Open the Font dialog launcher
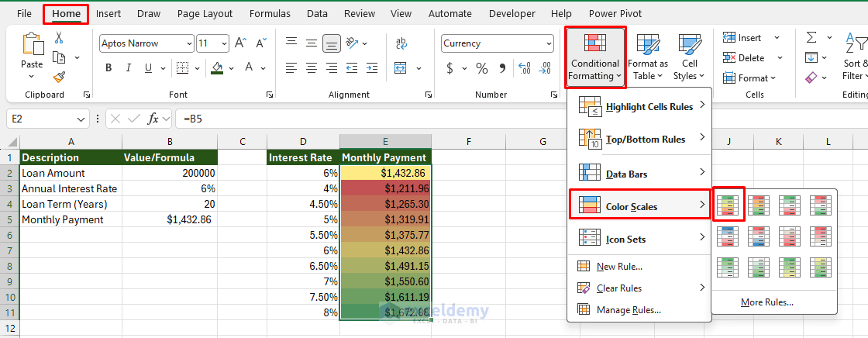The height and width of the screenshot is (338, 868). pyautogui.click(x=269, y=95)
